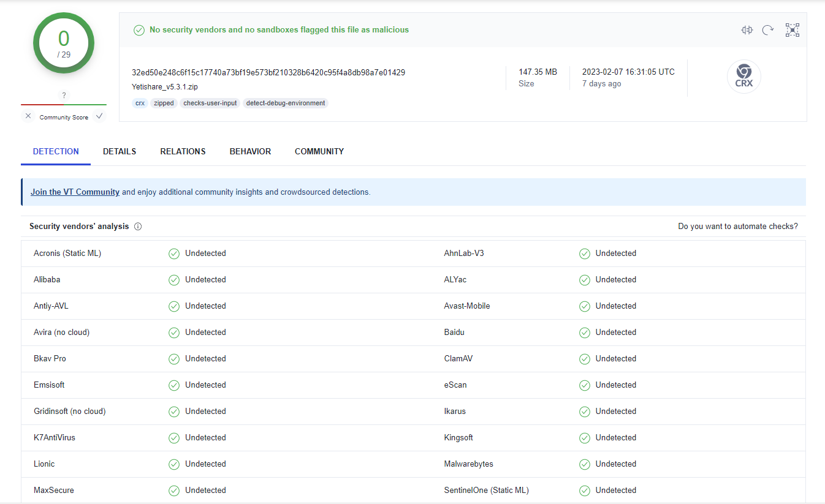825x504 pixels.
Task: Select the DETECTION tab
Action: (56, 151)
